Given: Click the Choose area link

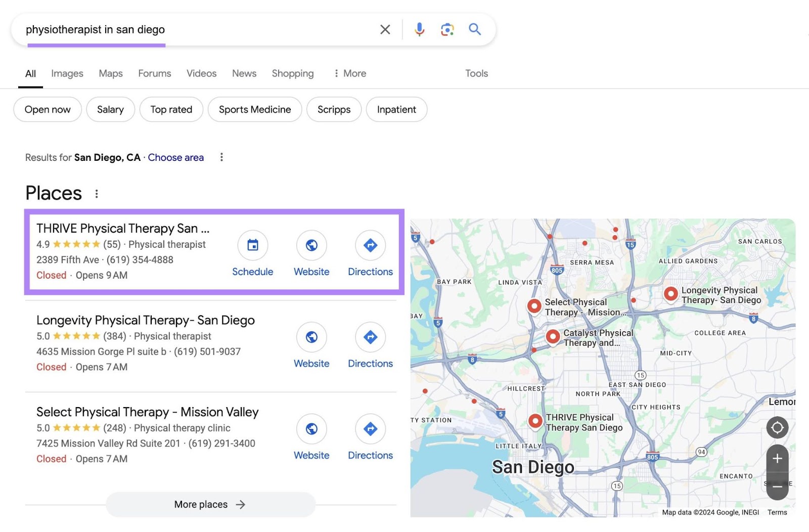Looking at the screenshot, I should coord(176,157).
